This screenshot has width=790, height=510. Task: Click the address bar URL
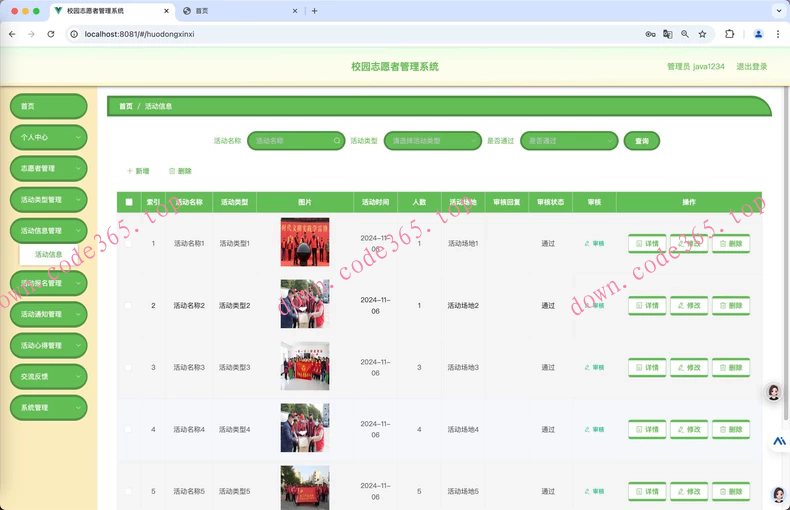139,34
